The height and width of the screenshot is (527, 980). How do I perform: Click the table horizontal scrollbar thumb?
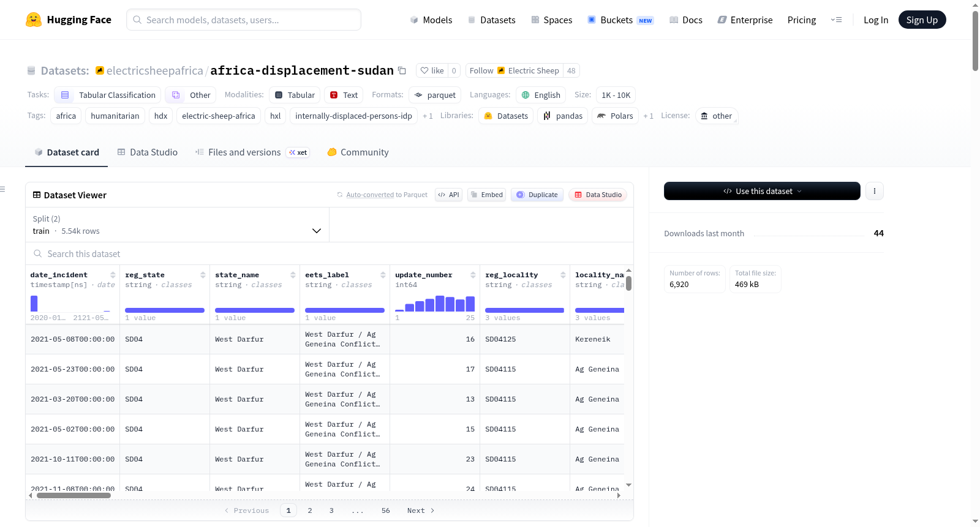pos(73,495)
